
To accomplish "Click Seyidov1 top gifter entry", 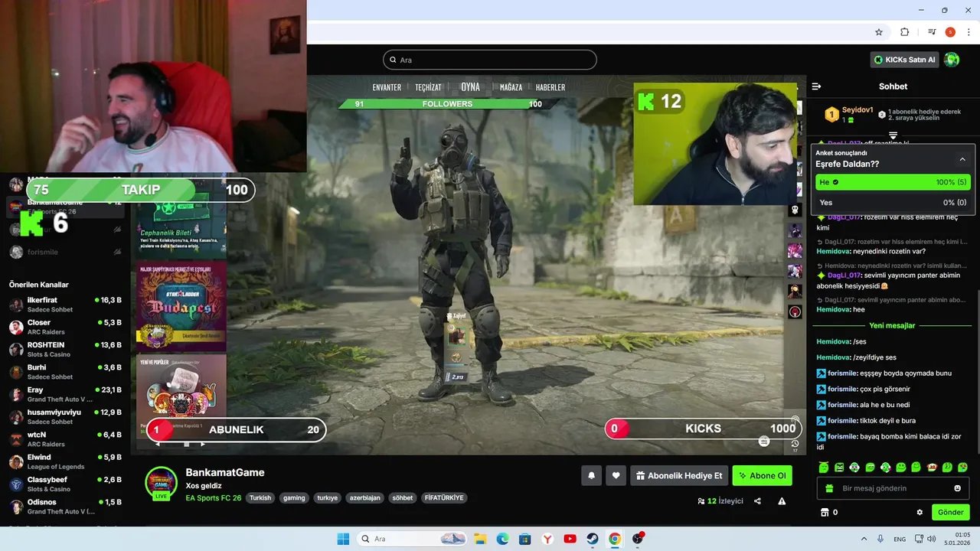I will coord(848,114).
